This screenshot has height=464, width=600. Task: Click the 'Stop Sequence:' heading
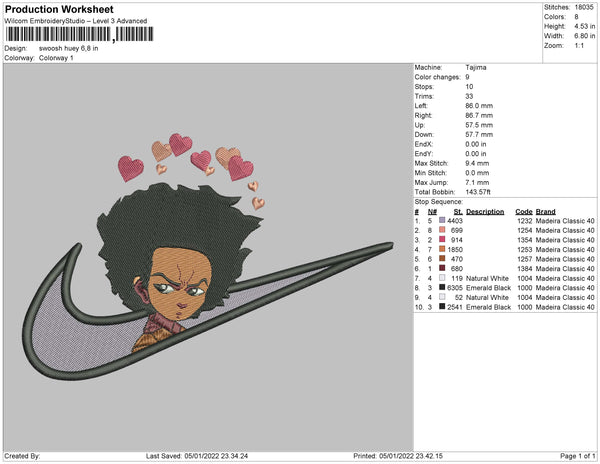(x=439, y=202)
